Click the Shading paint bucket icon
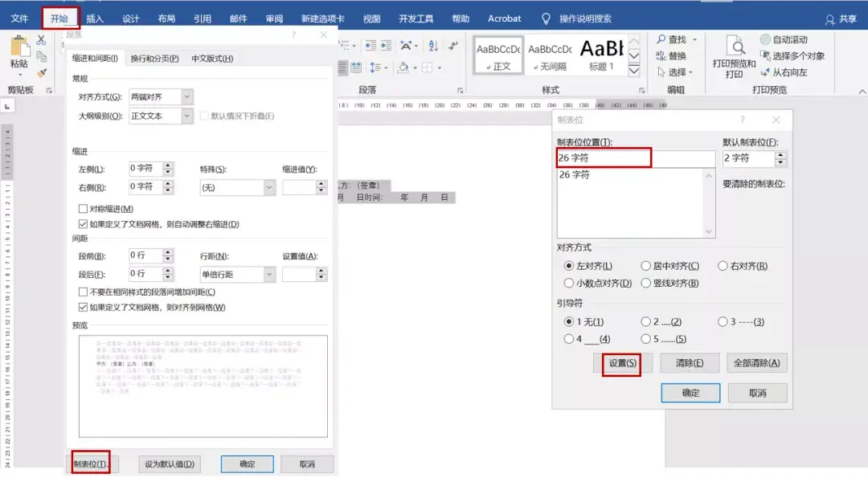This screenshot has height=486, width=868. coord(403,67)
